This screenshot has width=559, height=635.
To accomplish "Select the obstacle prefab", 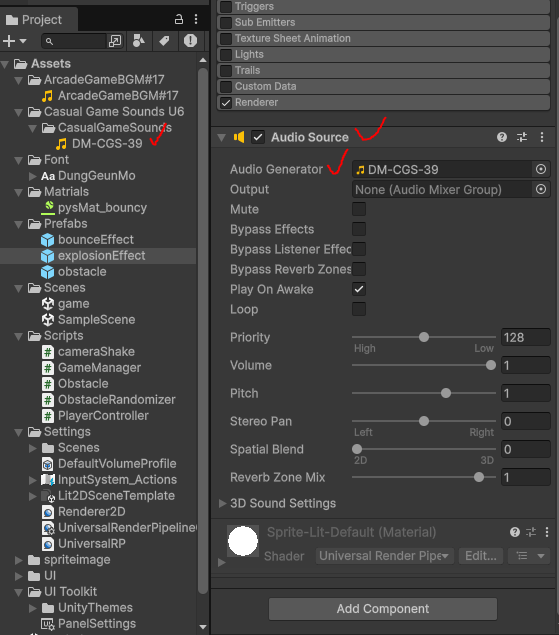I will [x=74, y=272].
